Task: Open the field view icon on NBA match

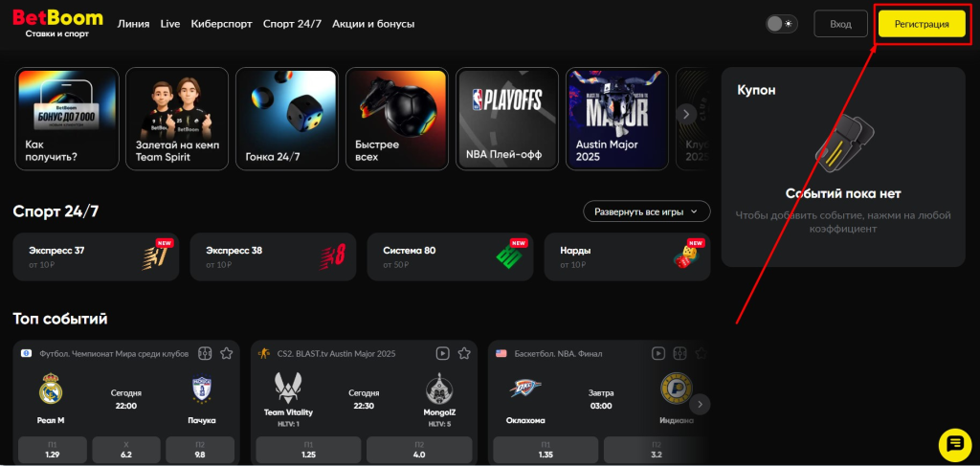Action: click(x=680, y=353)
